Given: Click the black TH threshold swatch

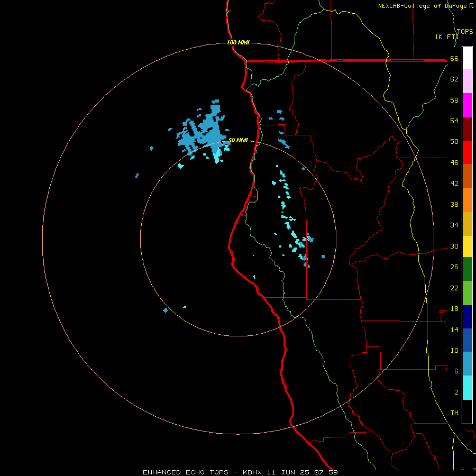Looking at the screenshot, I should pos(467,411).
